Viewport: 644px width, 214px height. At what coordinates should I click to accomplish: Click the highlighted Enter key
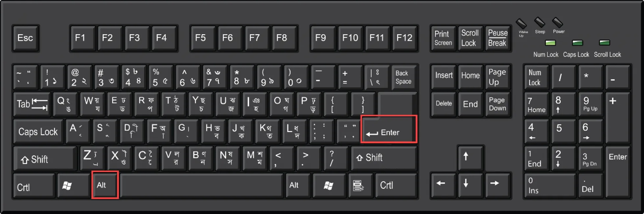[389, 129]
